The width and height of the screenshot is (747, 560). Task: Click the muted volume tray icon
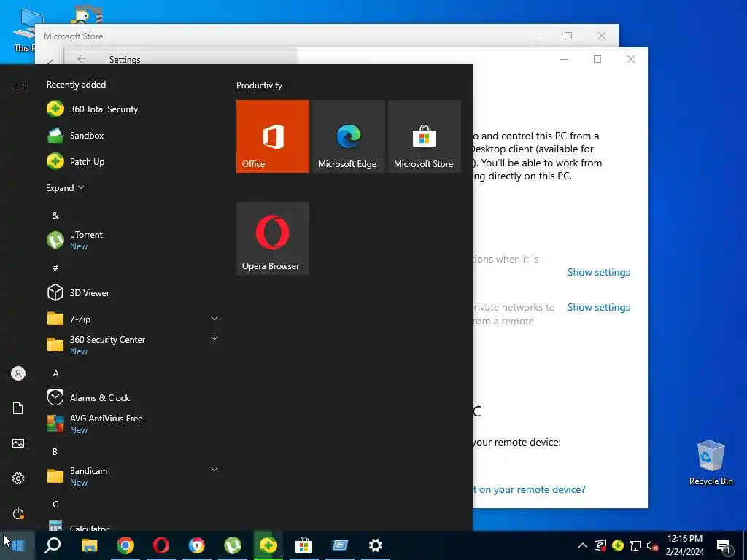652,545
